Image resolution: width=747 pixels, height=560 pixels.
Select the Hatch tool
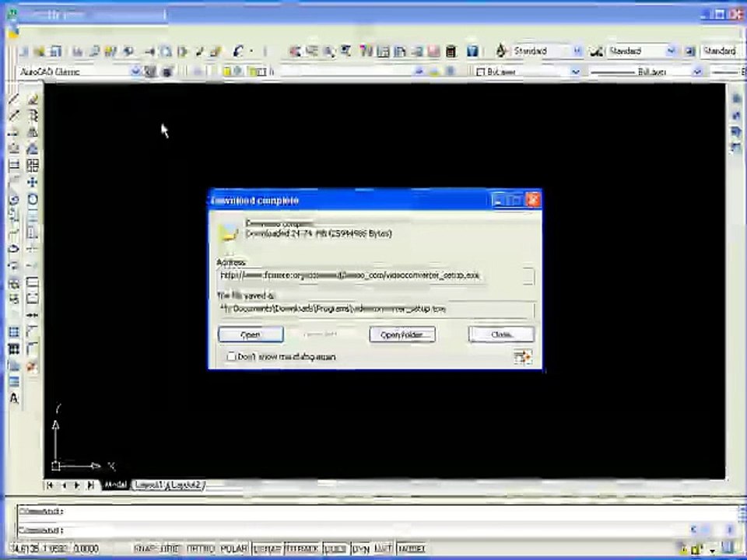point(14,332)
